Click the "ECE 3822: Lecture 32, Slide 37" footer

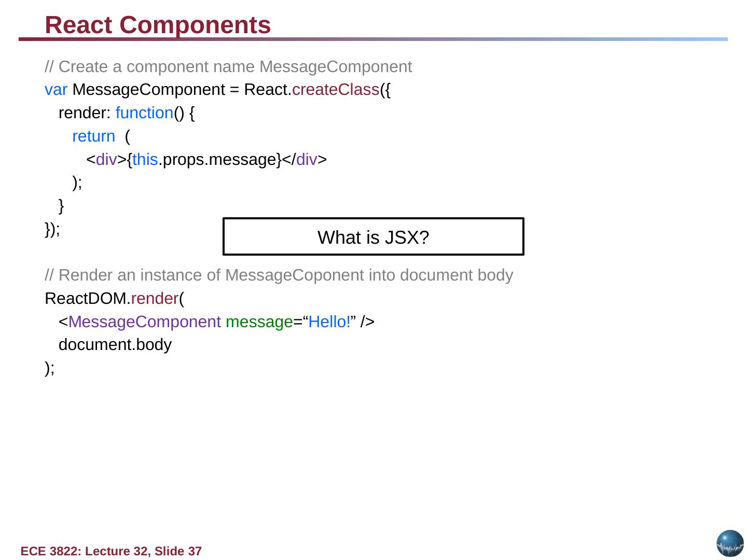pos(111,551)
